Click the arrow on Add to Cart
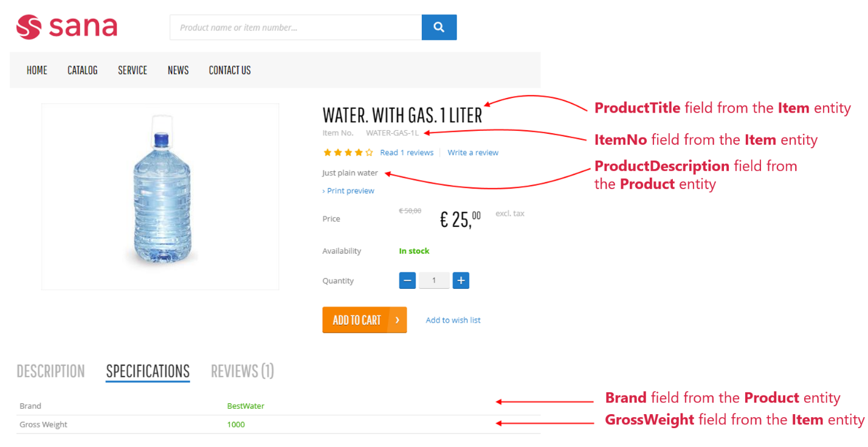868x447 pixels. (x=398, y=320)
